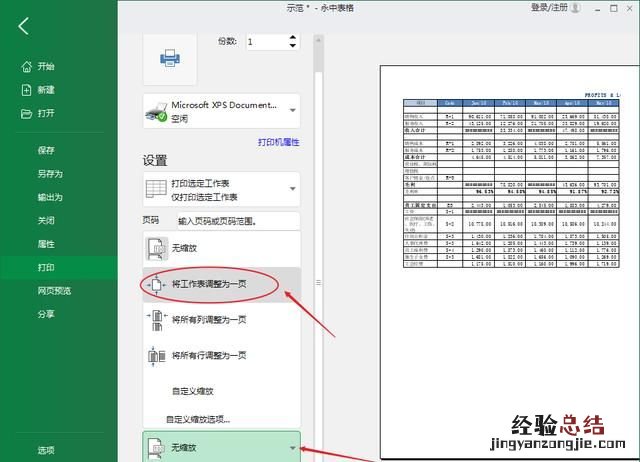The width and height of the screenshot is (640, 462).
Task: Click 保存 in the sidebar
Action: tap(46, 150)
